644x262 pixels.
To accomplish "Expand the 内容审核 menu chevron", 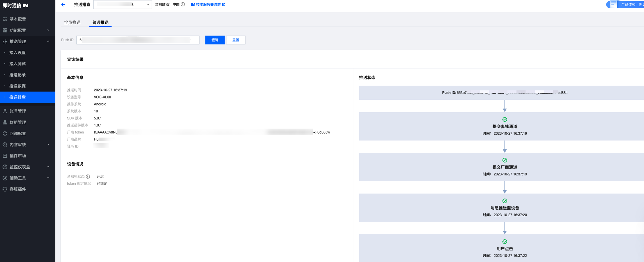I will click(48, 144).
